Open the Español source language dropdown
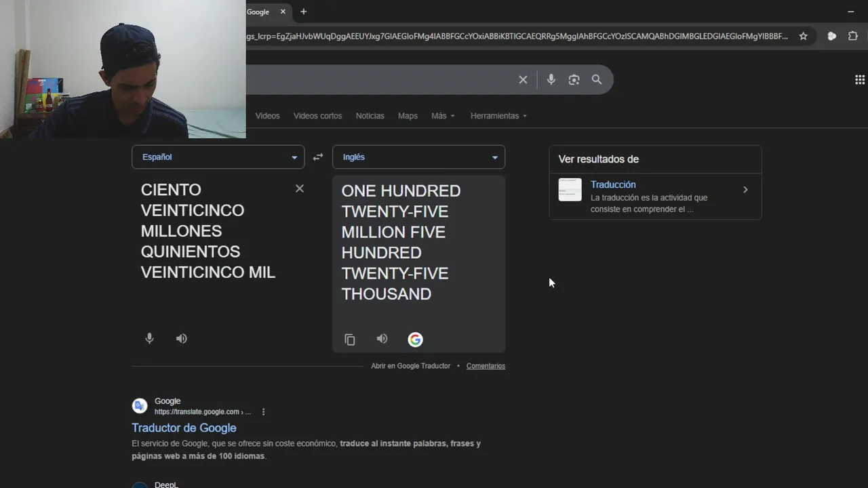 click(218, 157)
